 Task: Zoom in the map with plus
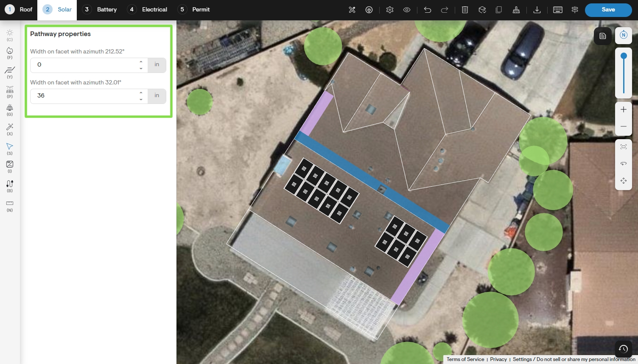[624, 109]
